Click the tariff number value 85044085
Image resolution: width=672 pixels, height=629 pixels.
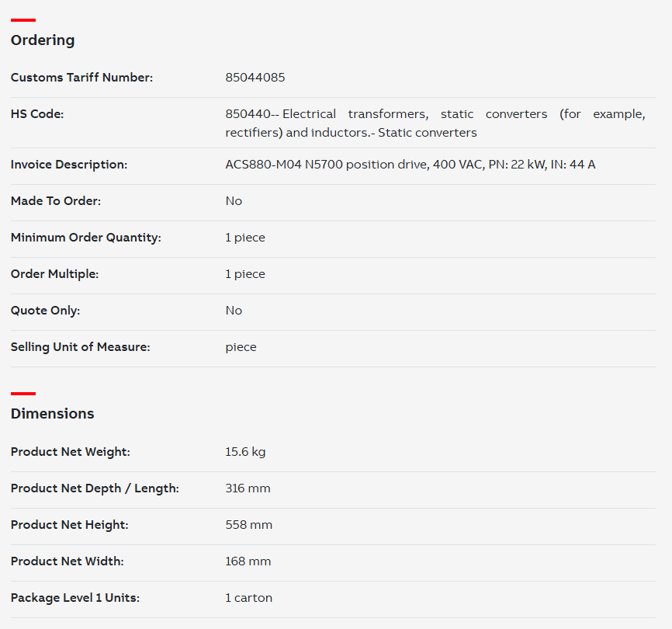point(255,77)
